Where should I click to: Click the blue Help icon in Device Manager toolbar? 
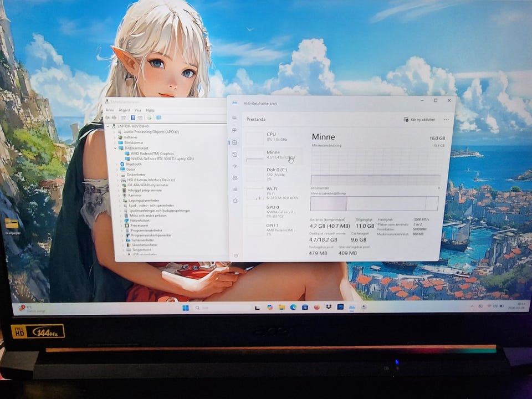[x=132, y=117]
